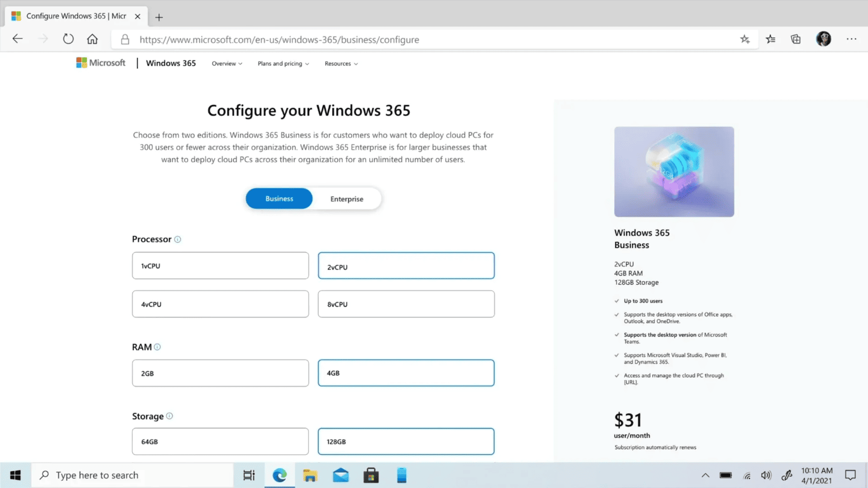The image size is (868, 488).
Task: Click the Plans and pricing menu item
Action: pyautogui.click(x=280, y=63)
